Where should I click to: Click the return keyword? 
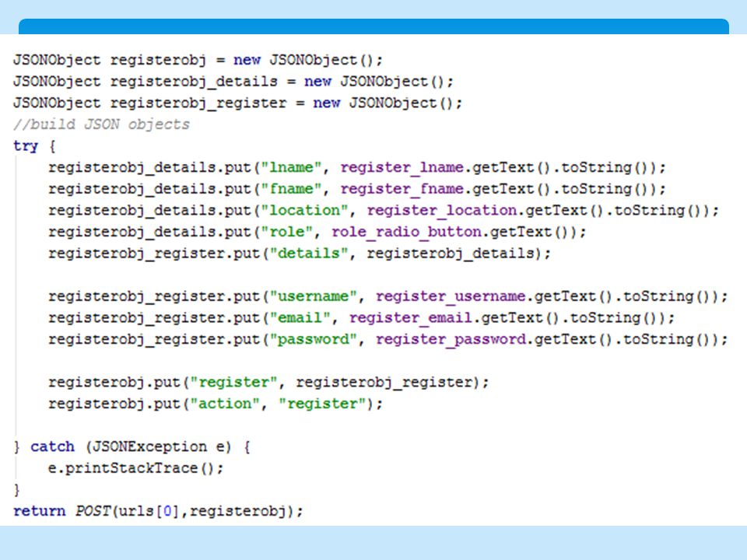(40, 511)
